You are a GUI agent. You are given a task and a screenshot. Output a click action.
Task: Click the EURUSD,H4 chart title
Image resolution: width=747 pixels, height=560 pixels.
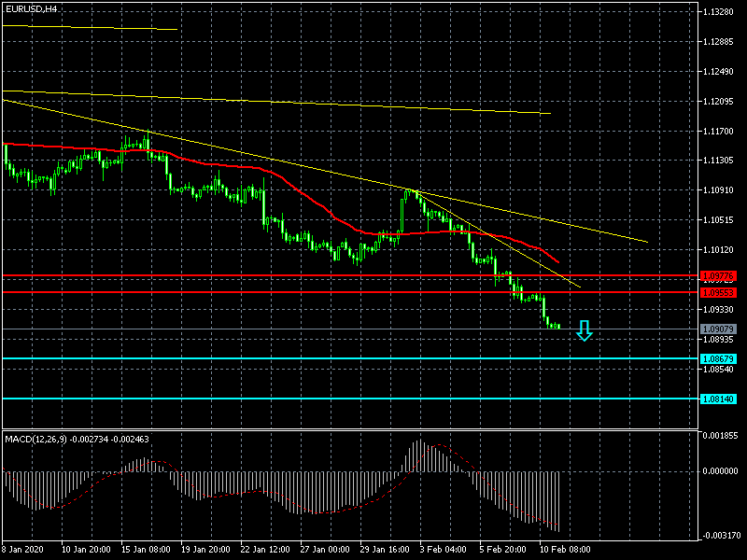(31, 8)
